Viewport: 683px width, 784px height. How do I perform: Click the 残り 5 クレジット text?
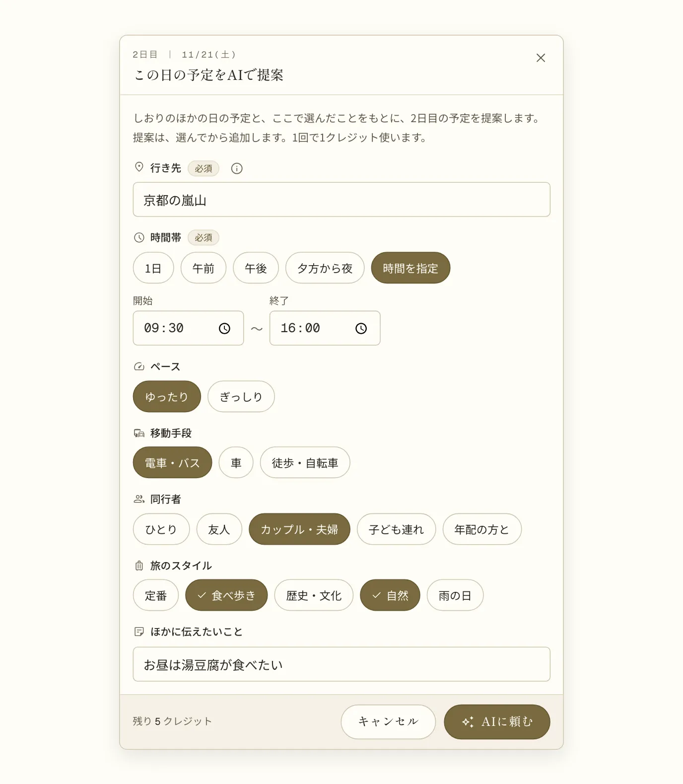click(172, 721)
